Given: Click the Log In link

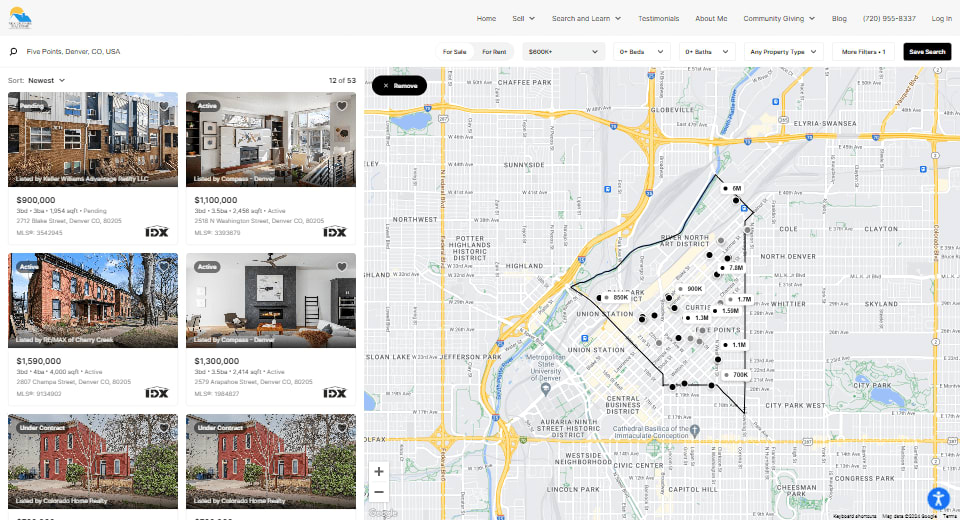Looking at the screenshot, I should click(x=941, y=18).
